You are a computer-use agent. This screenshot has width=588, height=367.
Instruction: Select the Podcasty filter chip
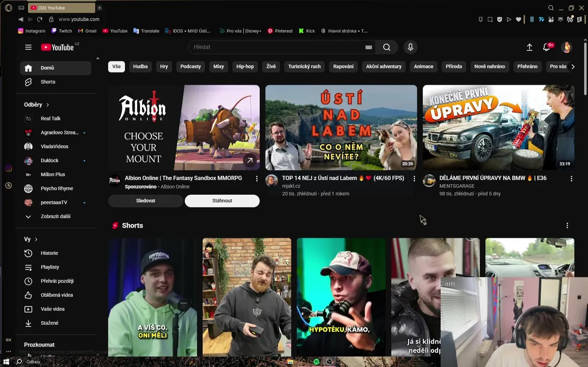coord(191,66)
